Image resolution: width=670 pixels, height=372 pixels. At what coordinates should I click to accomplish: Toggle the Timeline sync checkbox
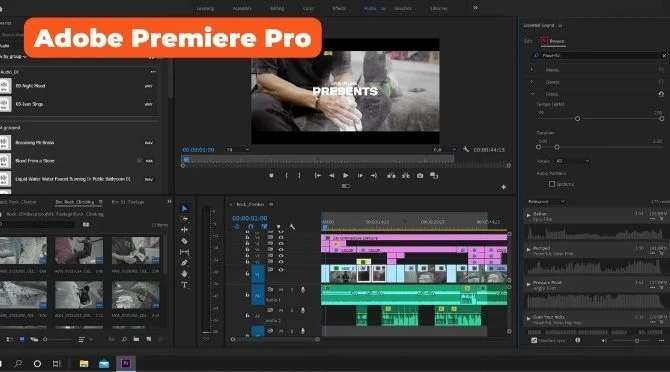[534, 340]
